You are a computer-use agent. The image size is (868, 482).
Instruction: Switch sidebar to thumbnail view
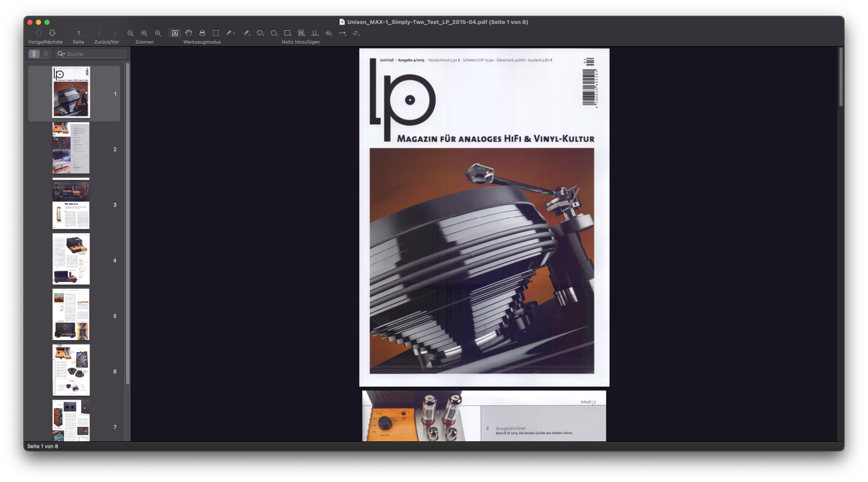[x=34, y=54]
